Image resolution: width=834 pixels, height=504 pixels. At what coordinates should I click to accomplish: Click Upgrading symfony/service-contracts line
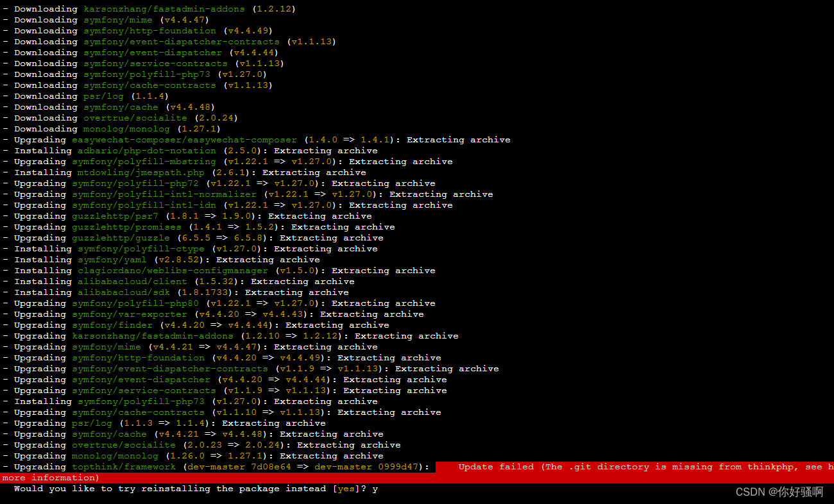click(x=225, y=391)
